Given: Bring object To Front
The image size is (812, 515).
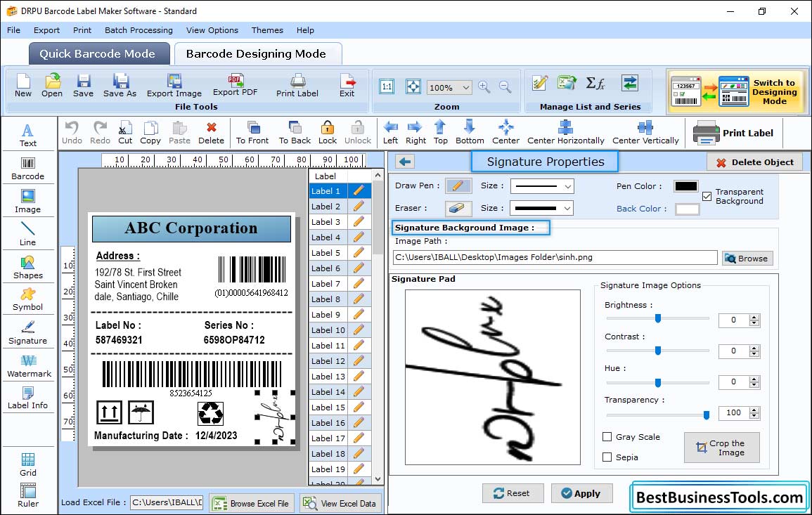Looking at the screenshot, I should click(252, 133).
